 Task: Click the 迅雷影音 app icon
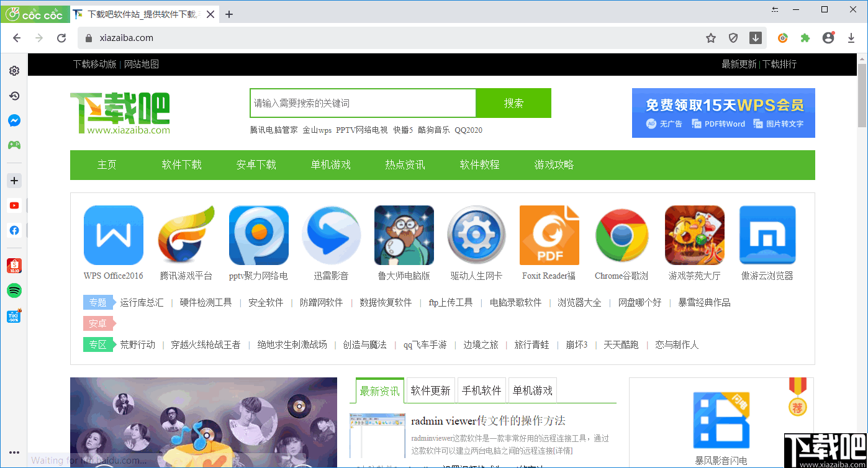(x=332, y=235)
